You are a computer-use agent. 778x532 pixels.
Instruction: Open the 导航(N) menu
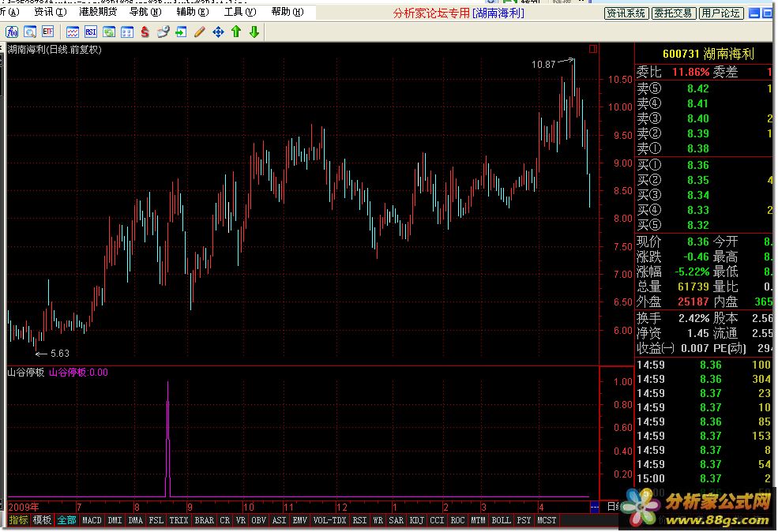click(x=145, y=11)
